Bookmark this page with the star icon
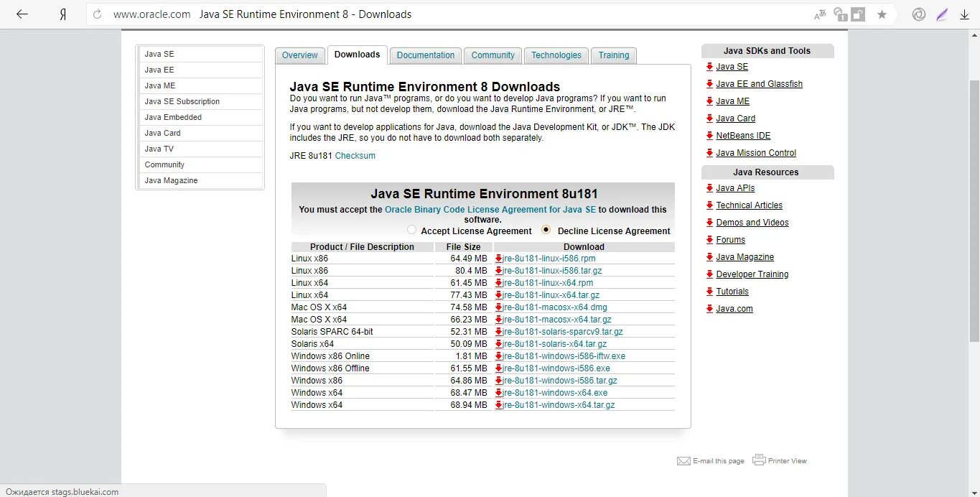Viewport: 980px width, 497px height. [x=882, y=14]
